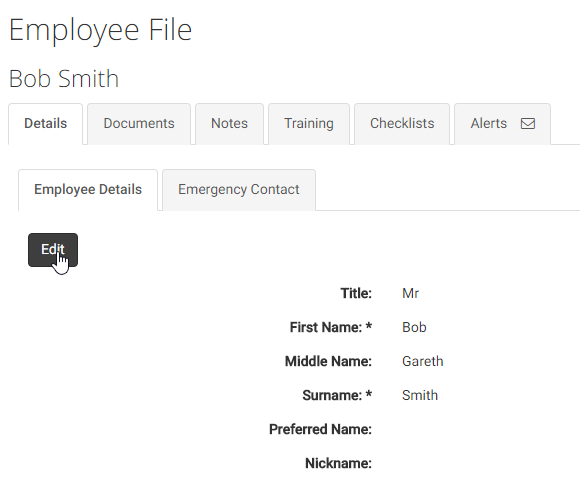Click the Bob Smith name heading
This screenshot has height=481, width=580.
coord(64,78)
